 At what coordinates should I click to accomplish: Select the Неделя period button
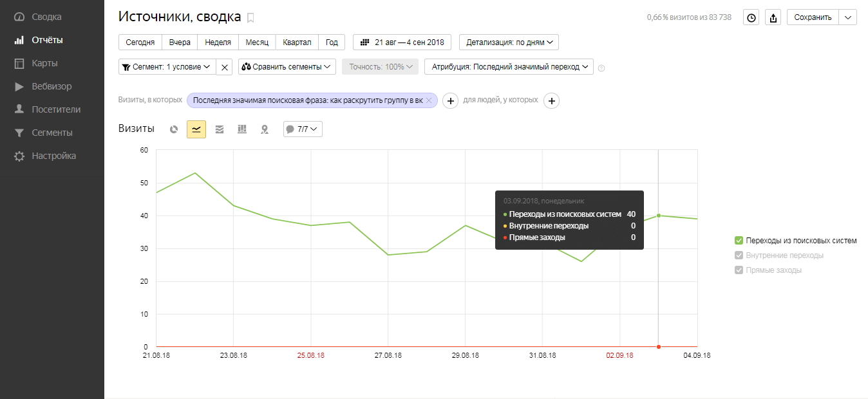pos(218,42)
